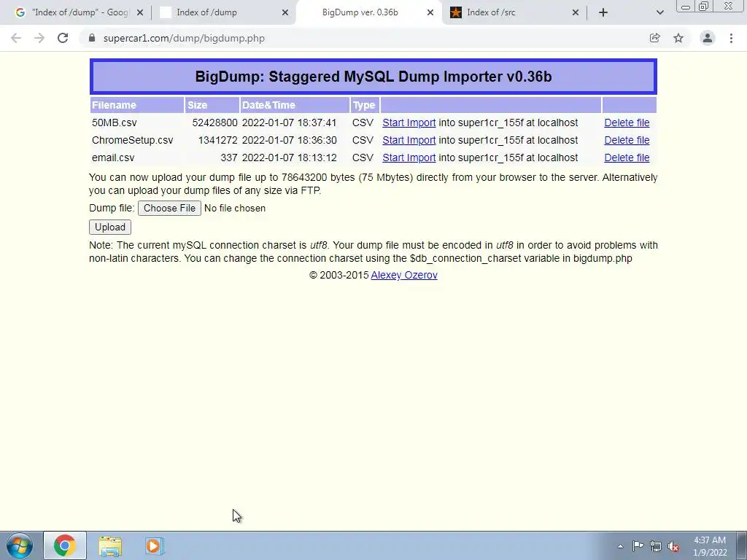
Task: Reload the BigDump page
Action: [63, 38]
